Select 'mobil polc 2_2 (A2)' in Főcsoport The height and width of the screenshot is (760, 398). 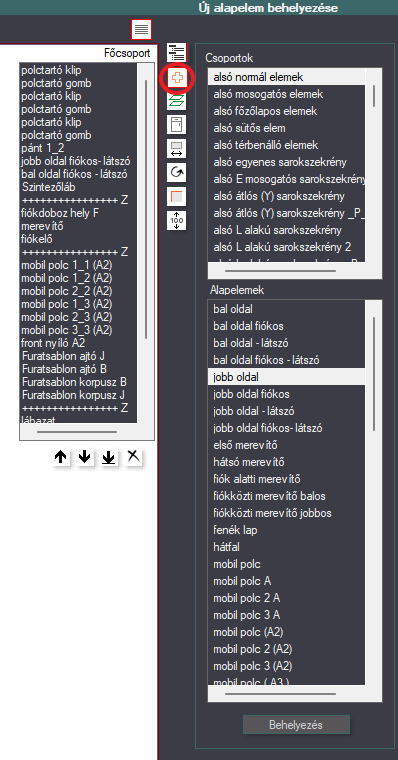79,291
